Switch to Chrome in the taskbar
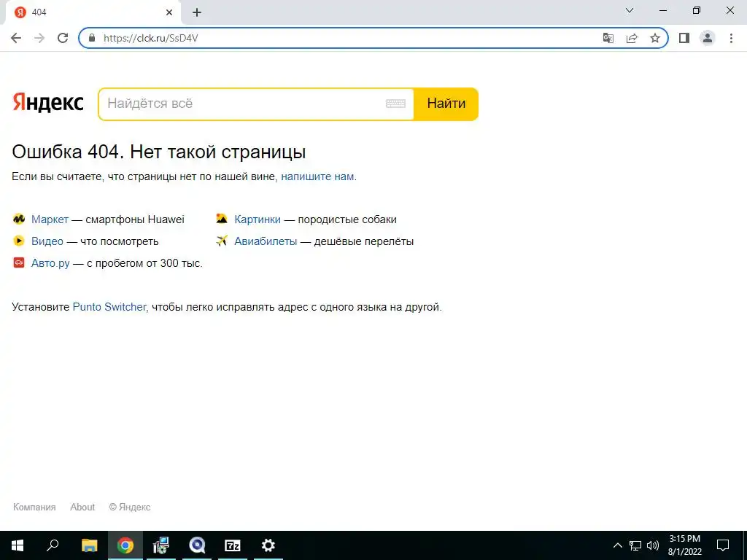This screenshot has height=560, width=747. (x=125, y=545)
